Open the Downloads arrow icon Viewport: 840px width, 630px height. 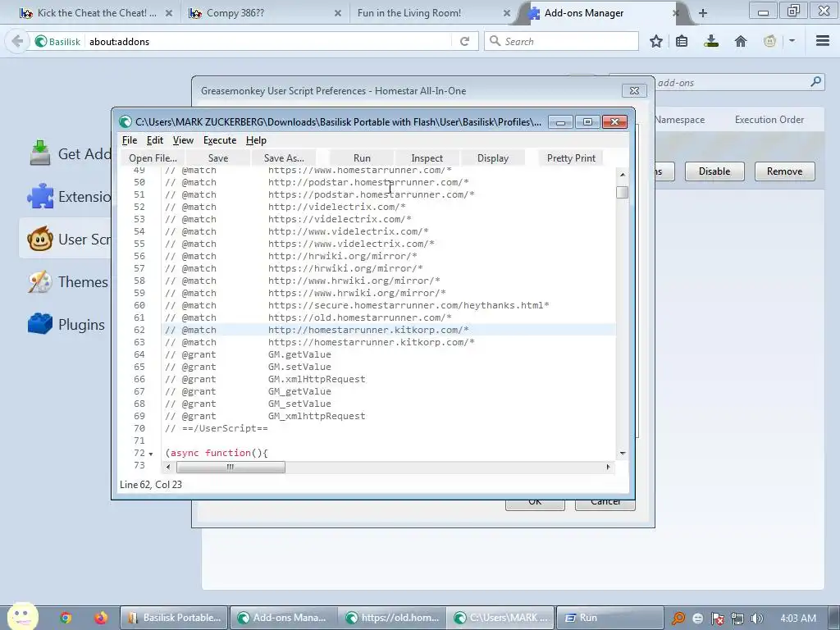pos(711,41)
